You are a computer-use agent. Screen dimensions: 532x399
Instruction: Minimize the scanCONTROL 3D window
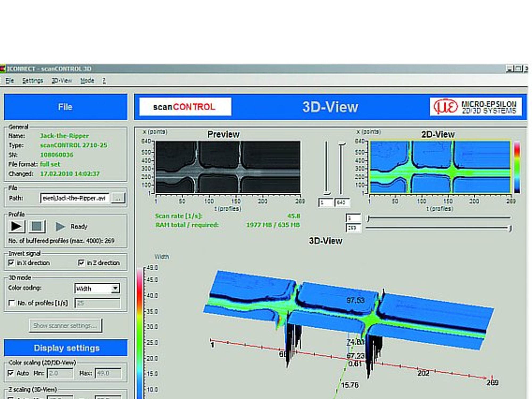(510, 69)
